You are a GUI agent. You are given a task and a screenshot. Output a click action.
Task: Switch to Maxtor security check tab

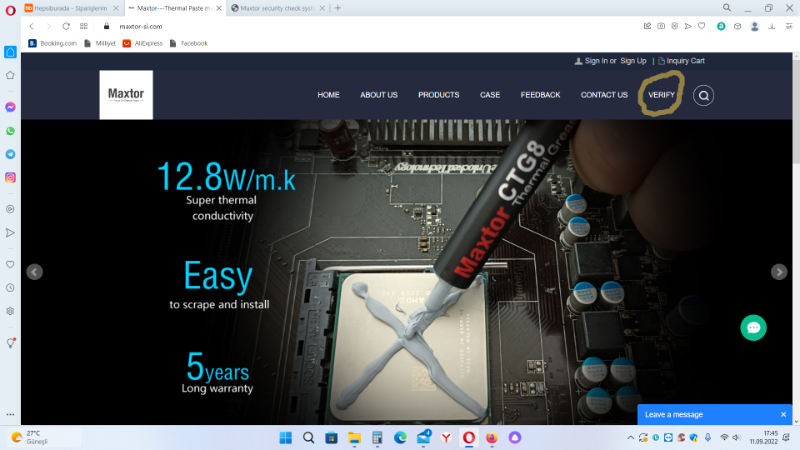pos(276,8)
